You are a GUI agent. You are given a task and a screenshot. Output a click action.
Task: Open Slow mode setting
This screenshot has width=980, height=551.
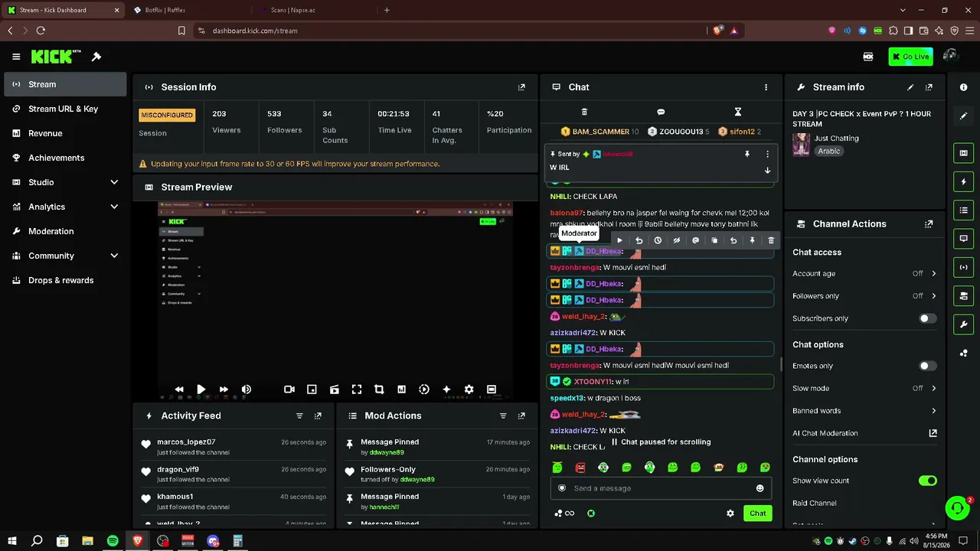[864, 388]
